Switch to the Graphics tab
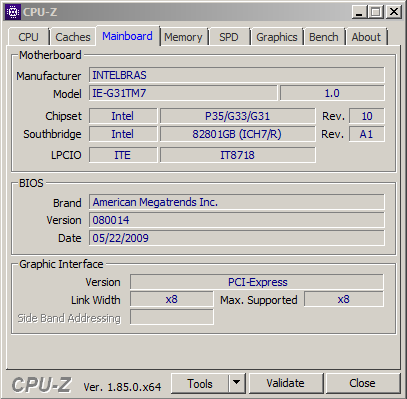Image resolution: width=407 pixels, height=399 pixels. (277, 37)
